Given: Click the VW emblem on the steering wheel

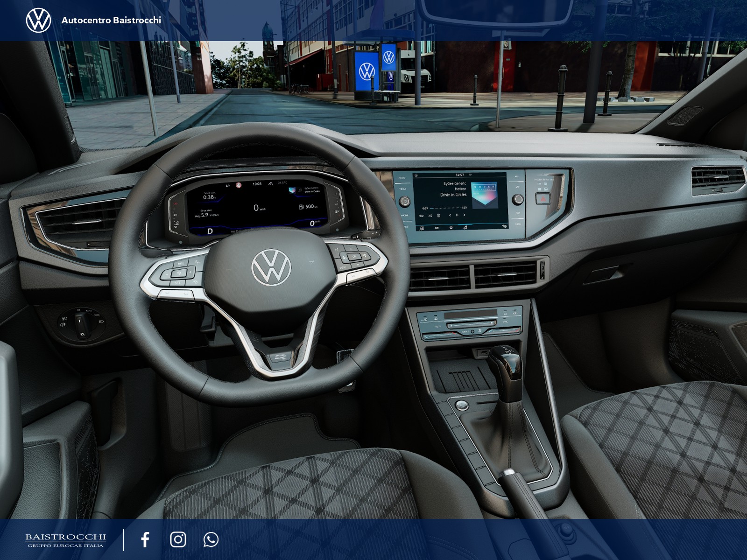Looking at the screenshot, I should (271, 267).
